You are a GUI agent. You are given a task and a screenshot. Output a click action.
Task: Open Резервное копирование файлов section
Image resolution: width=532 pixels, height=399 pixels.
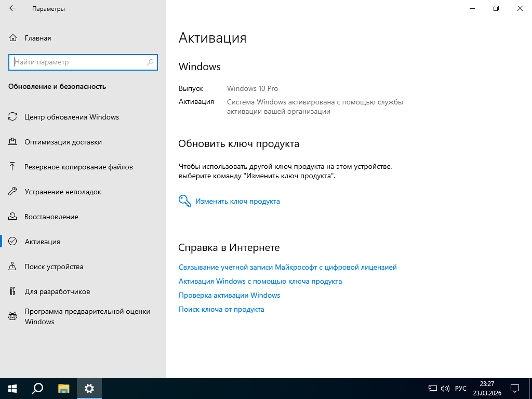point(78,167)
